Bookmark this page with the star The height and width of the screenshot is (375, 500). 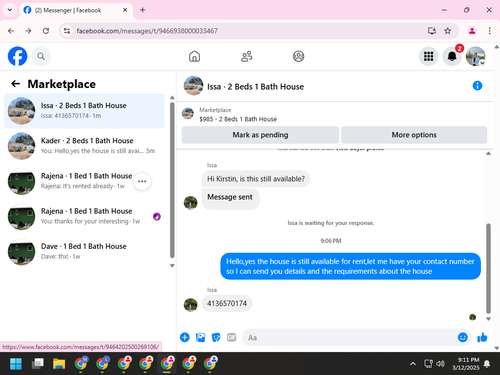click(448, 31)
